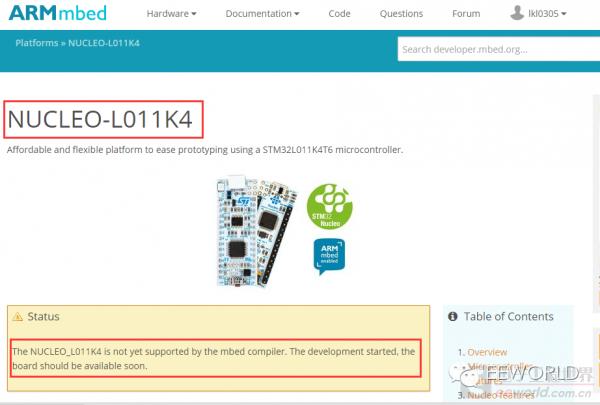This screenshot has height=405, width=600.
Task: Expand the Documentation dropdown menu
Action: [x=262, y=13]
